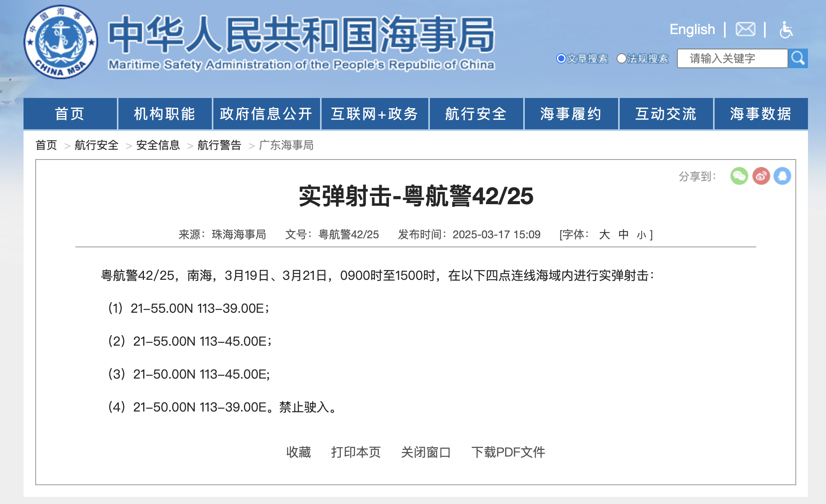The height and width of the screenshot is (504, 826).
Task: Select the 文章搜索 radio button
Action: (561, 58)
